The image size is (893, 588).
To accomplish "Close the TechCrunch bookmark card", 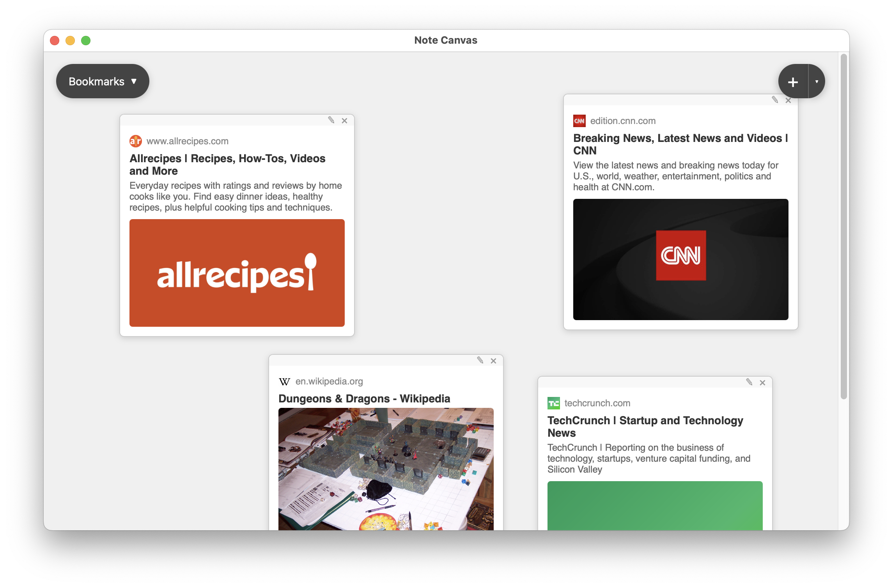I will 762,383.
